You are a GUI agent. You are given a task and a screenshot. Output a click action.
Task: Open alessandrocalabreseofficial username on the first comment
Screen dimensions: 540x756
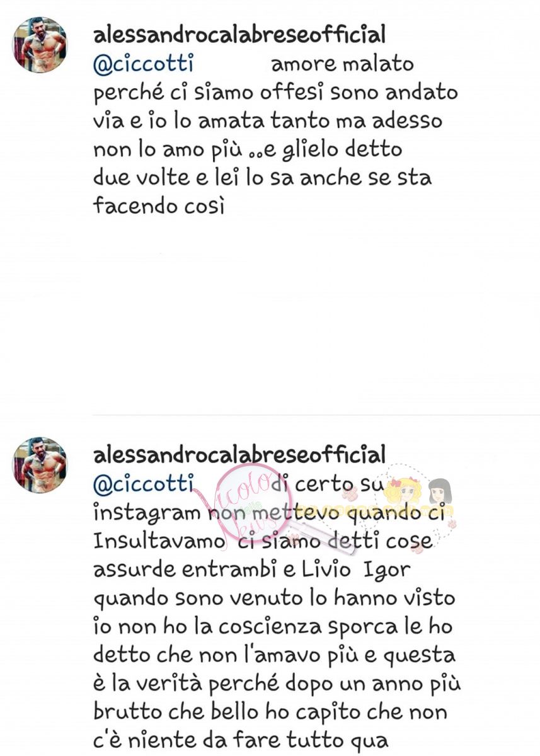tap(239, 35)
